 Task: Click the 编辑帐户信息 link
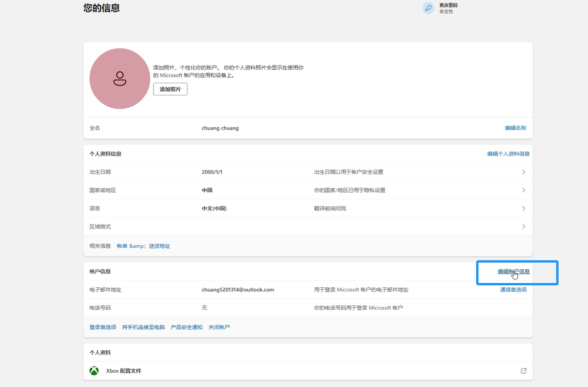513,272
